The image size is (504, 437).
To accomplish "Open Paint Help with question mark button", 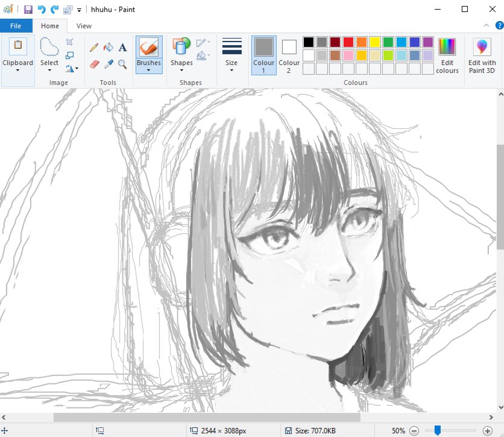I will (x=499, y=26).
